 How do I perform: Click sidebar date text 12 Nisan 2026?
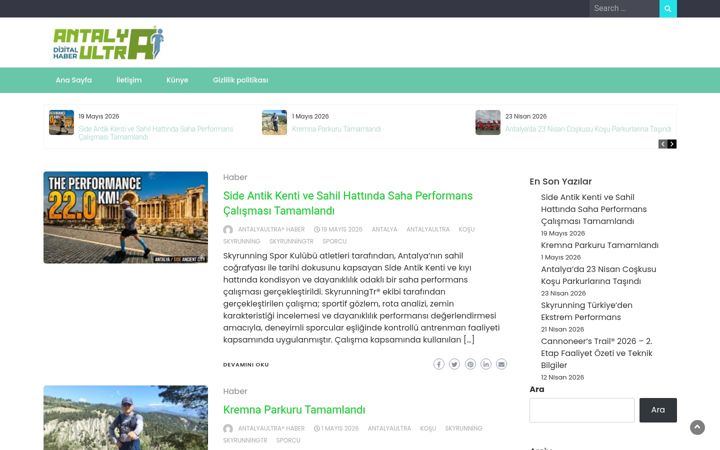(562, 377)
